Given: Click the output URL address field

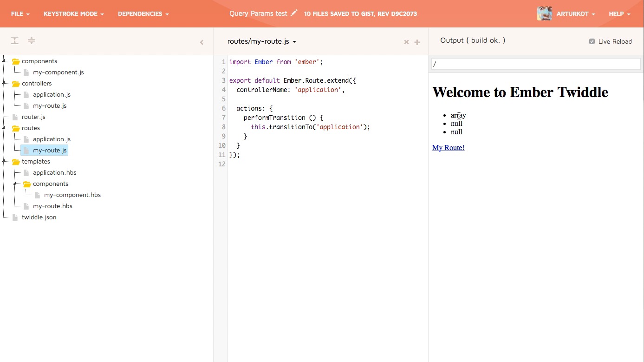Looking at the screenshot, I should tap(536, 64).
